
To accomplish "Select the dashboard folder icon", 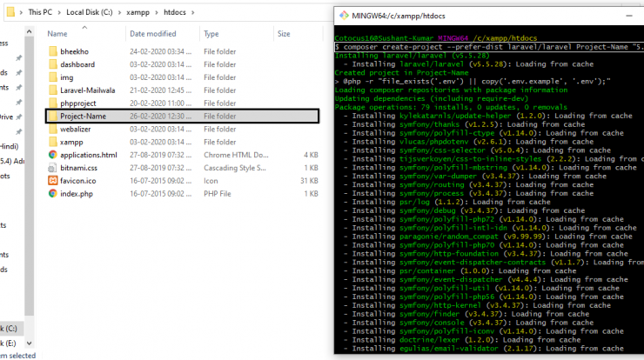I will pos(53,64).
